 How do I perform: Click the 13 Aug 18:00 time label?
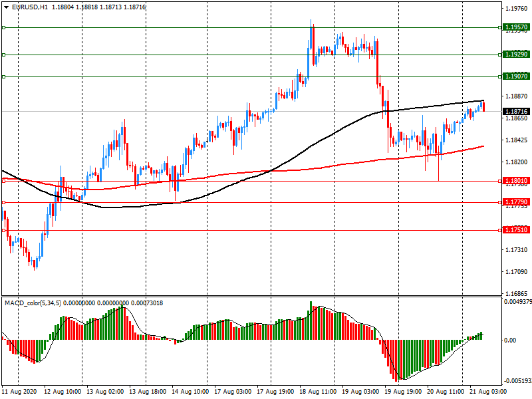point(148,392)
